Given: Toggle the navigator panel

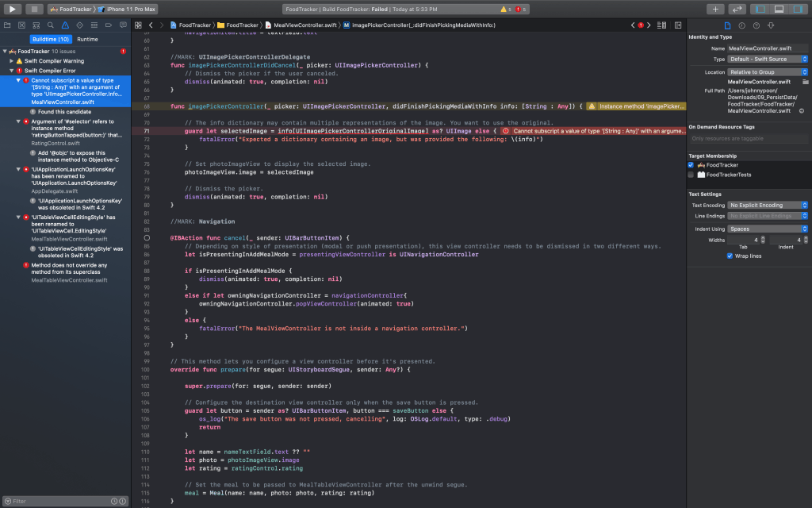Looking at the screenshot, I should pyautogui.click(x=760, y=9).
